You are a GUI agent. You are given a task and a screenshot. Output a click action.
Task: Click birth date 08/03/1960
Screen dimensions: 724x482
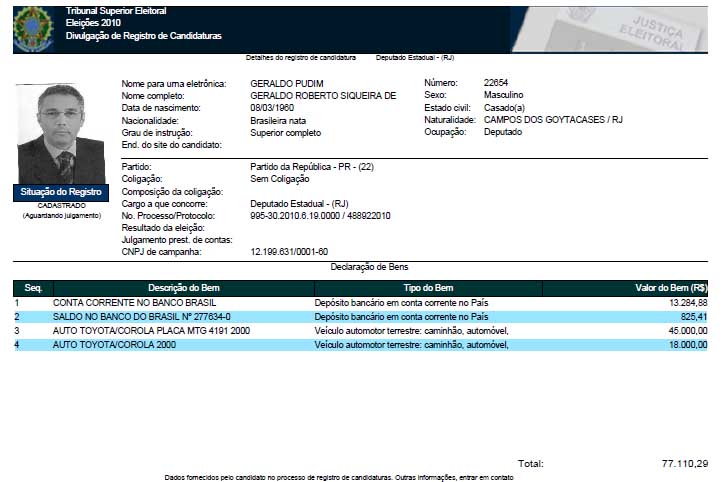(x=272, y=108)
